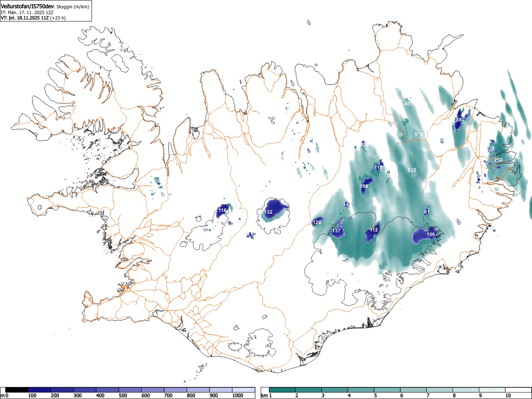Click the 1–2 km dark teal swatch

pos(282,390)
